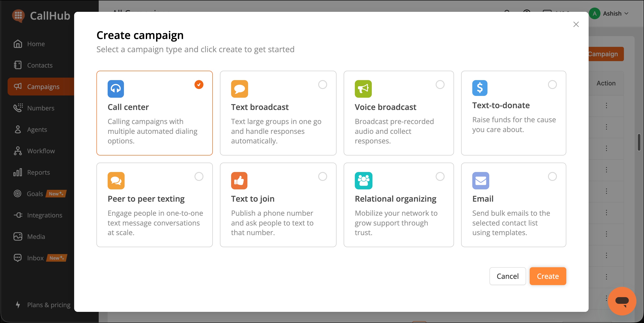Screen dimensions: 644x323
Task: Click the Relational organizing title
Action: pos(395,199)
